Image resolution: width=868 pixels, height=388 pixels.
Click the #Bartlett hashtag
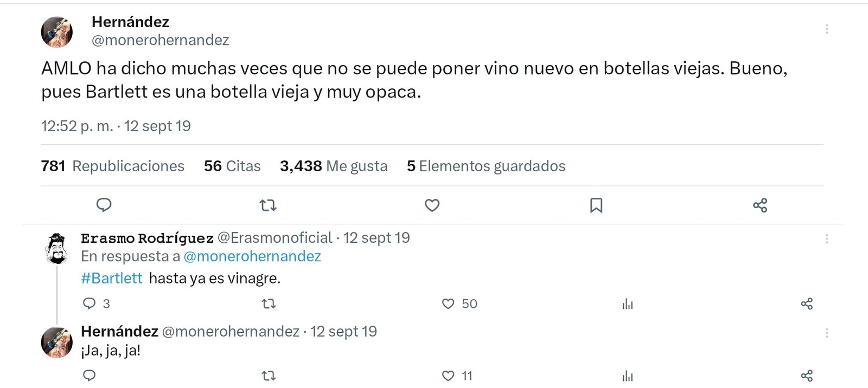pos(111,279)
